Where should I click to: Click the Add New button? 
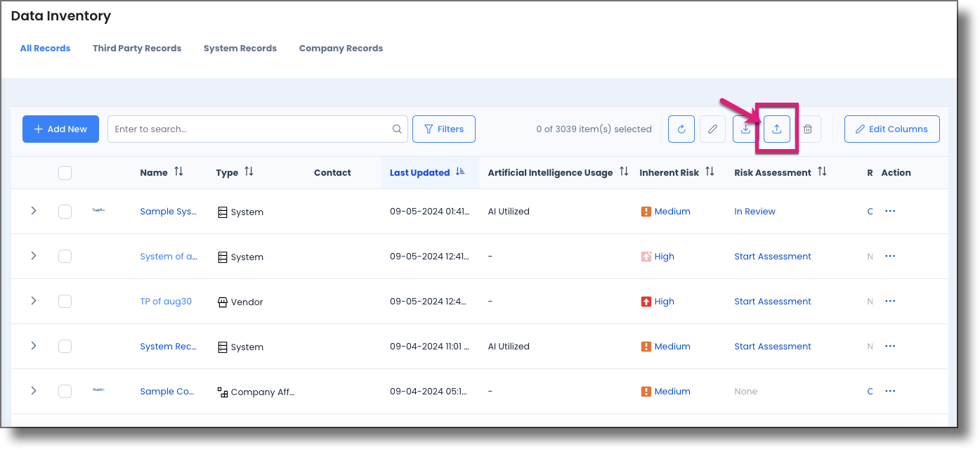[x=60, y=129]
